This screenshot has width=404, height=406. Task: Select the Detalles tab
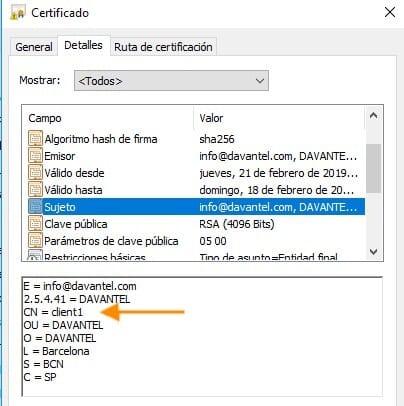83,45
